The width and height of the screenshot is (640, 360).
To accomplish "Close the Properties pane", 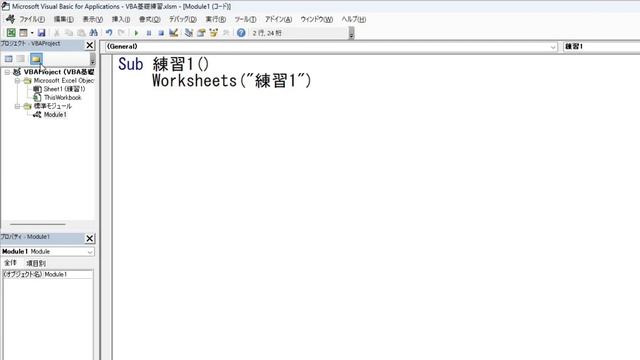I will pos(90,238).
